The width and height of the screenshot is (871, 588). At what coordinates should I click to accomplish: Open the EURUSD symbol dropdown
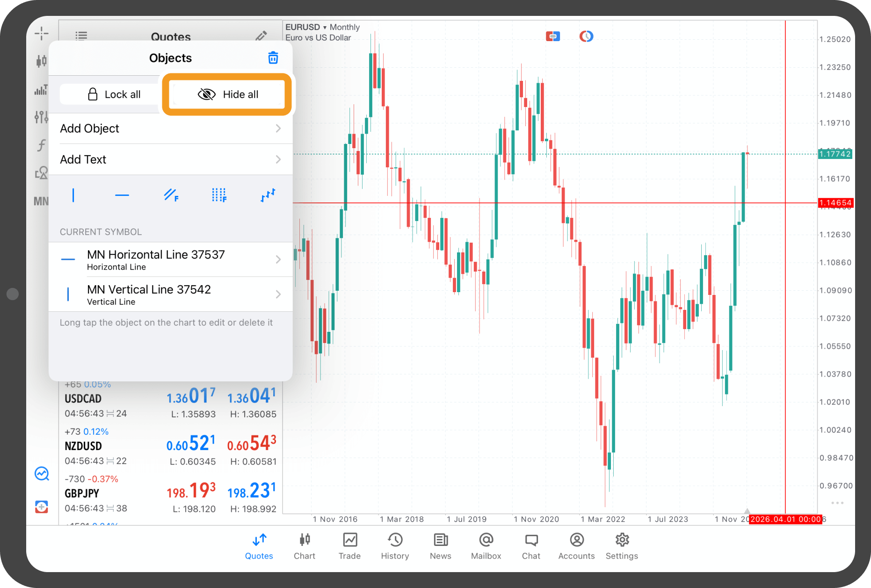(x=306, y=27)
